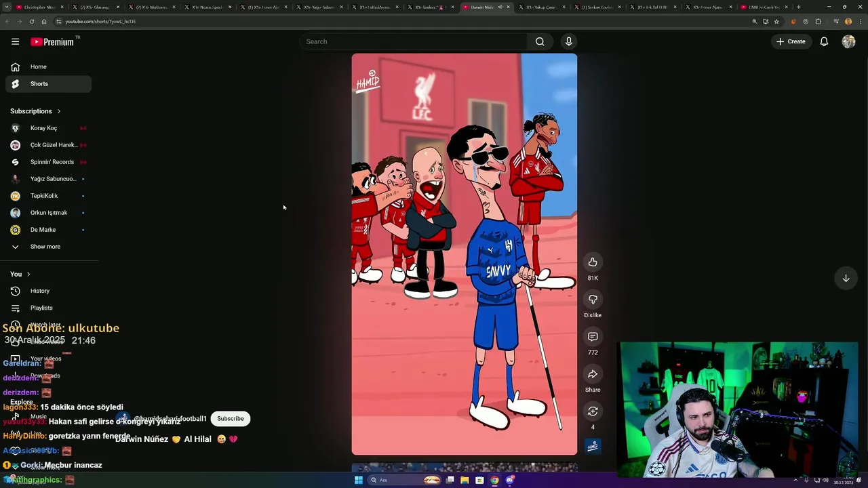
Task: Open File Explorer from taskbar
Action: click(465, 480)
